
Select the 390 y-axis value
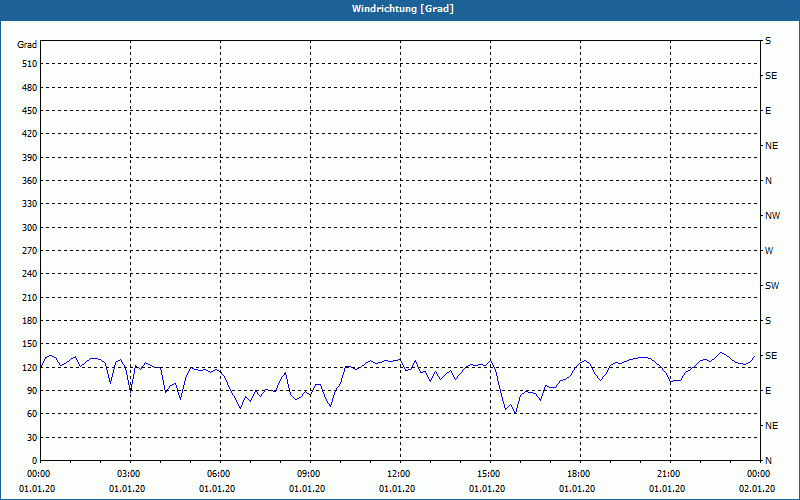pyautogui.click(x=30, y=158)
